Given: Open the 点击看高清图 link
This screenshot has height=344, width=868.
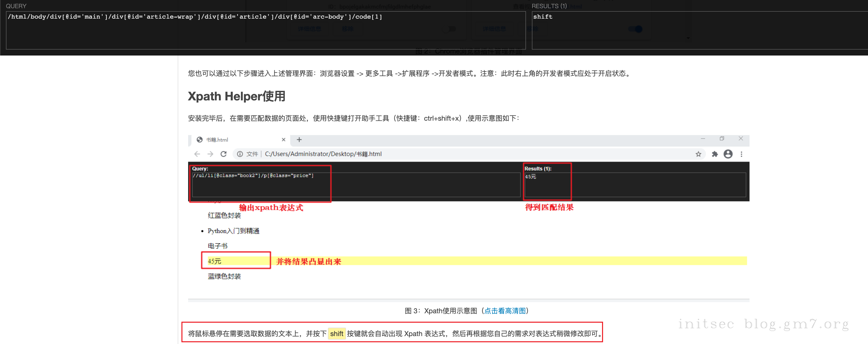Looking at the screenshot, I should (x=505, y=311).
